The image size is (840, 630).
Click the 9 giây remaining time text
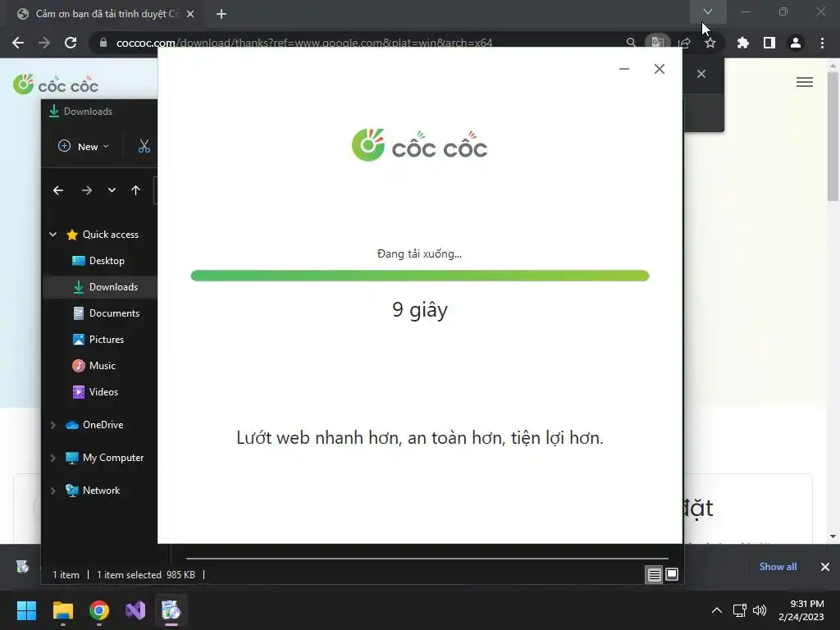pyautogui.click(x=420, y=309)
